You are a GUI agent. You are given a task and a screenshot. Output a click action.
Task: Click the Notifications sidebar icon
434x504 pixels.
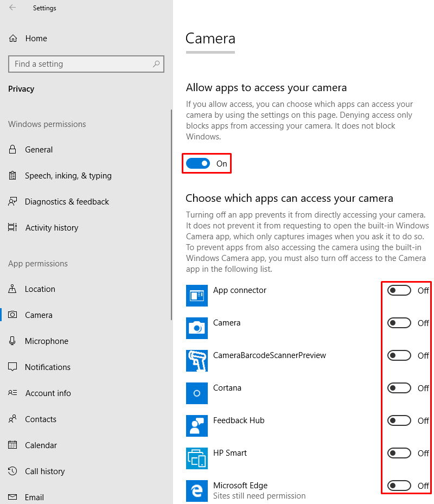[12, 367]
